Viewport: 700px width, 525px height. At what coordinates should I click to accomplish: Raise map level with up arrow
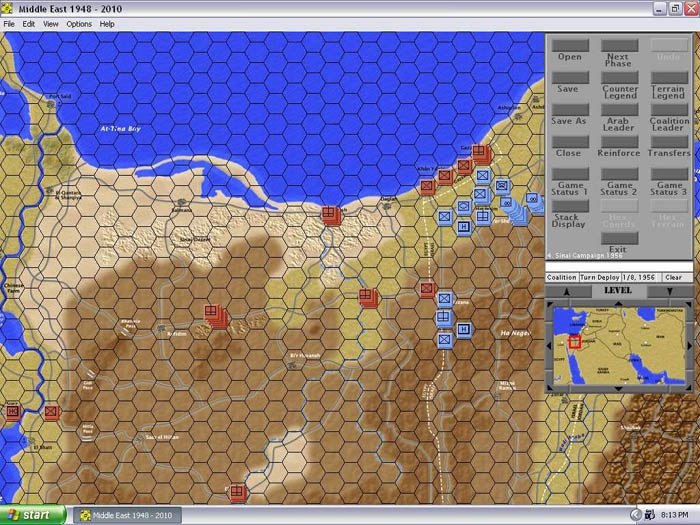point(567,291)
